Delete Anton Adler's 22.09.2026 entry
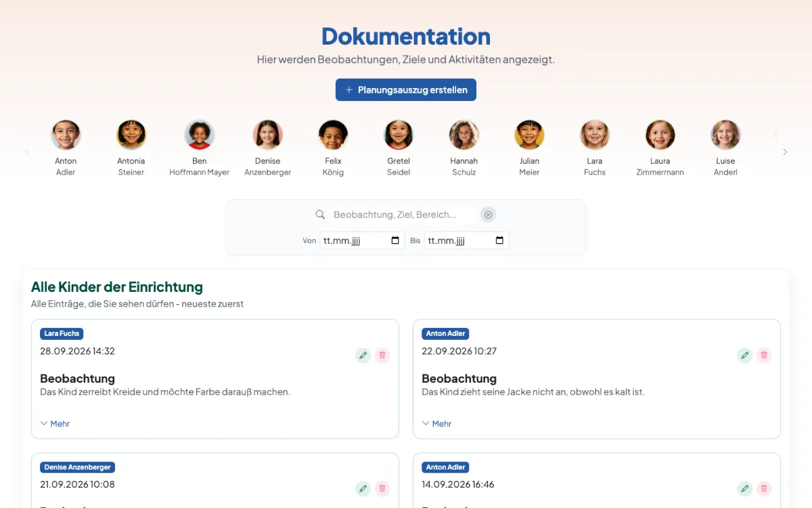Screen dimensions: 812x508 pos(764,355)
